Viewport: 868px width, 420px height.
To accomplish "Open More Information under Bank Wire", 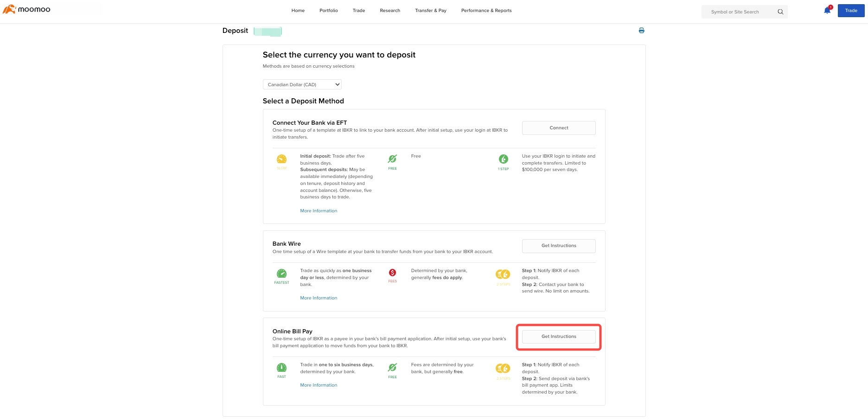I will (x=319, y=298).
